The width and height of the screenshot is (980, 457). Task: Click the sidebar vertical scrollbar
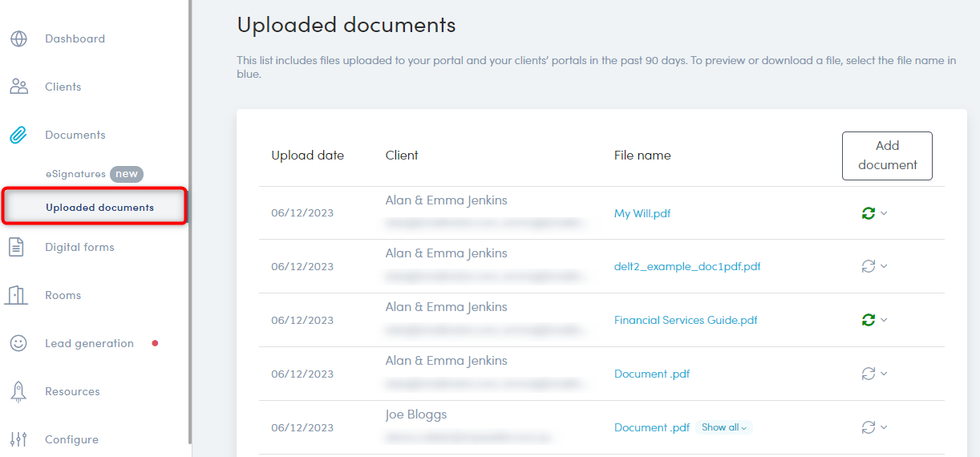point(190,221)
